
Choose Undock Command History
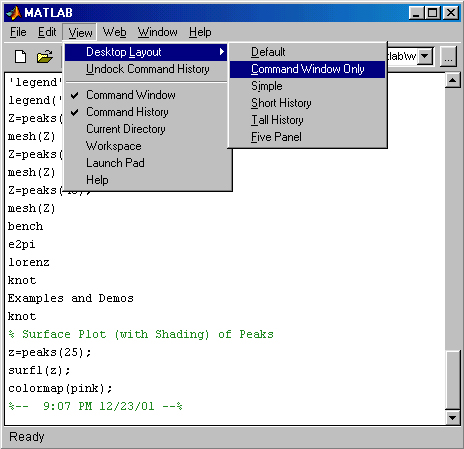tap(146, 69)
